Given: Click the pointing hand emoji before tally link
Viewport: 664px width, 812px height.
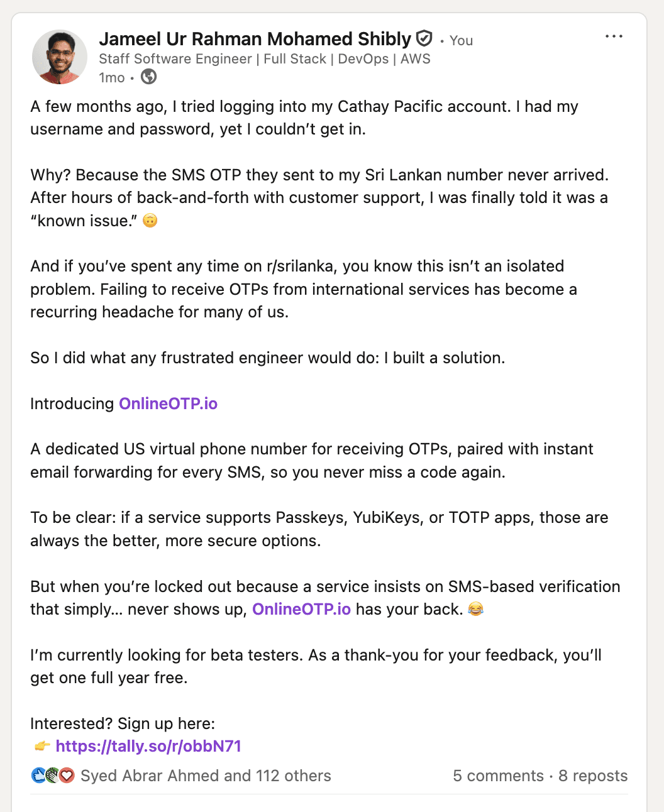Looking at the screenshot, I should [41, 746].
